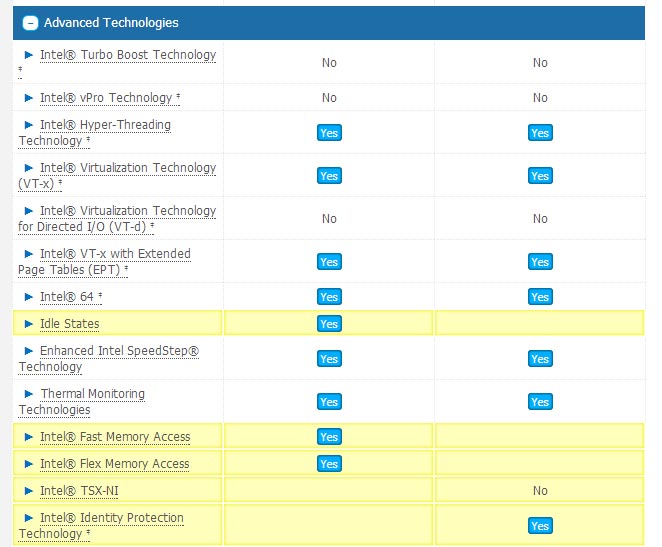
Task: Click the Advanced Technologies header title
Action: point(111,23)
